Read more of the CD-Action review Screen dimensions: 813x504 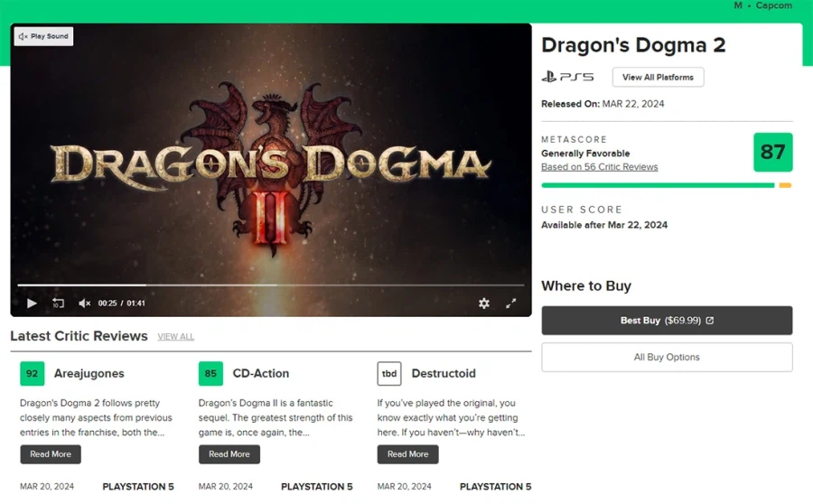tap(229, 454)
